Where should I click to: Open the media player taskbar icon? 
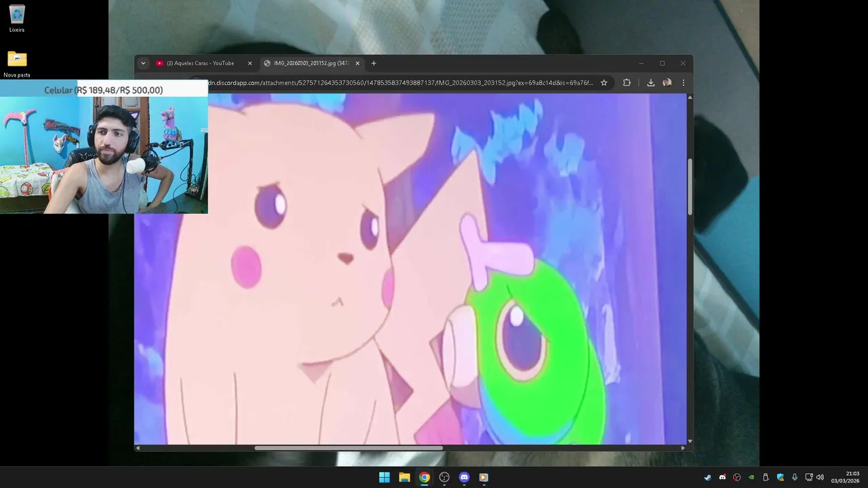tap(484, 477)
